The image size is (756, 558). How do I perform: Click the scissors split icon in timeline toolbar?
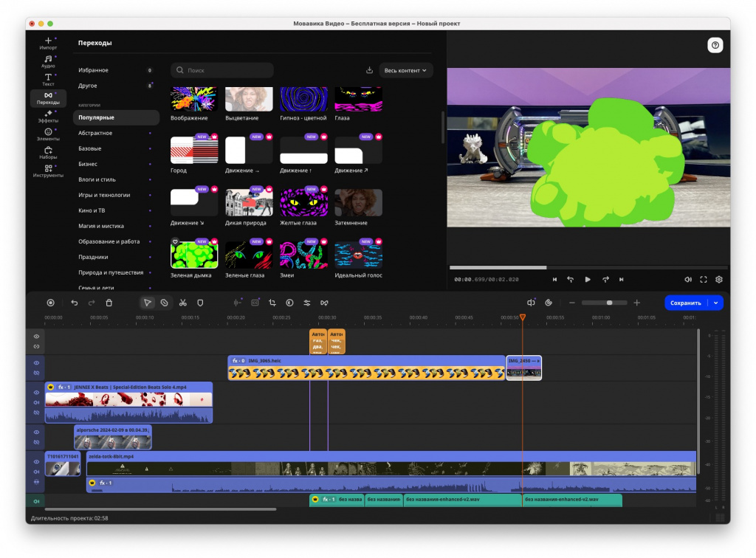point(182,303)
